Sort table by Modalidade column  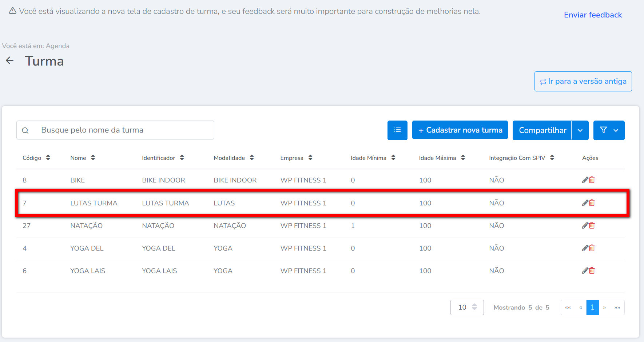tap(251, 158)
